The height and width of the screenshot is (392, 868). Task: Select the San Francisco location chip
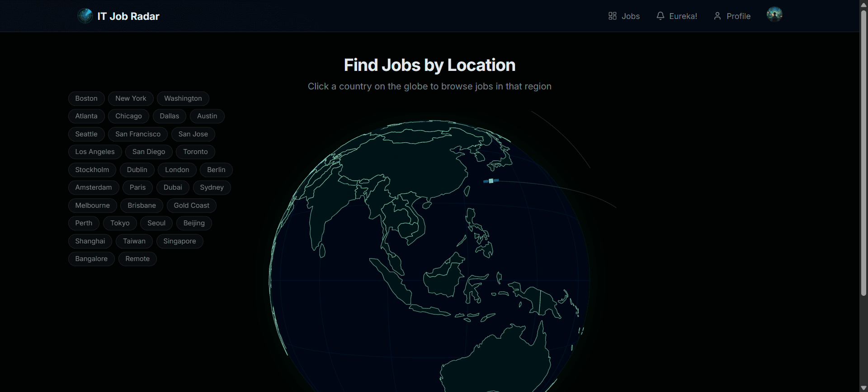(137, 134)
